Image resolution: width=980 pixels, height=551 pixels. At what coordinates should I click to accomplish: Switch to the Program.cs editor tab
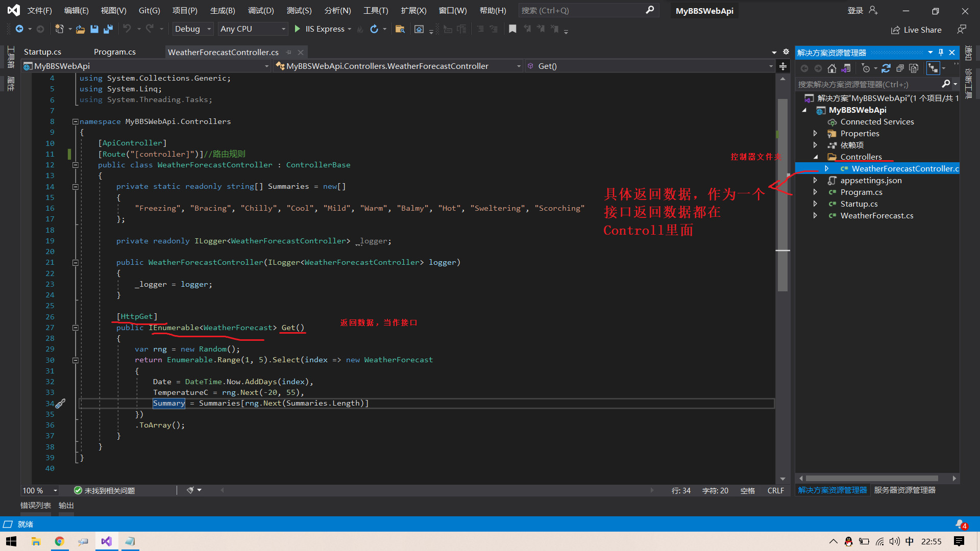115,52
